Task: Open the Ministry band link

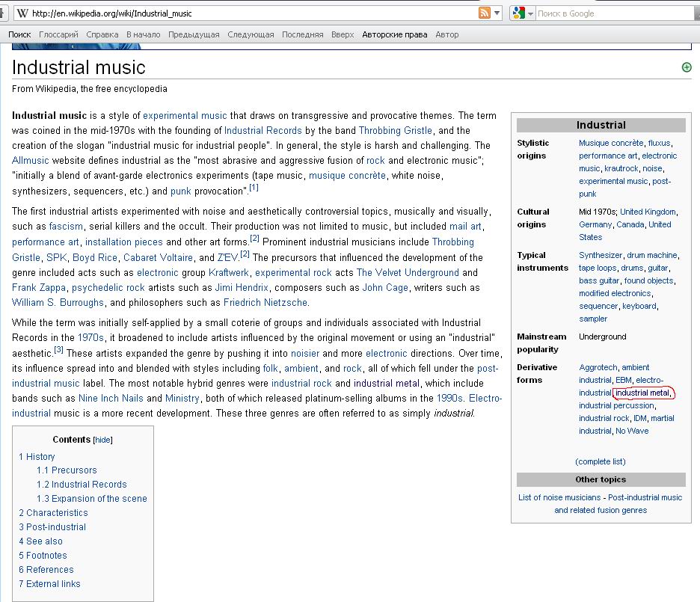Action: pos(182,398)
